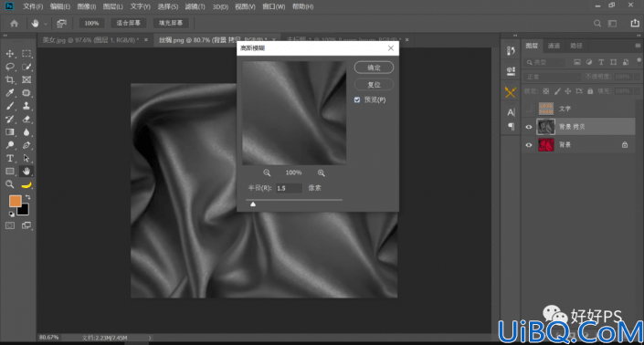Select the Clone Stamp tool
Viewport: 644px width, 345px height.
[26, 106]
